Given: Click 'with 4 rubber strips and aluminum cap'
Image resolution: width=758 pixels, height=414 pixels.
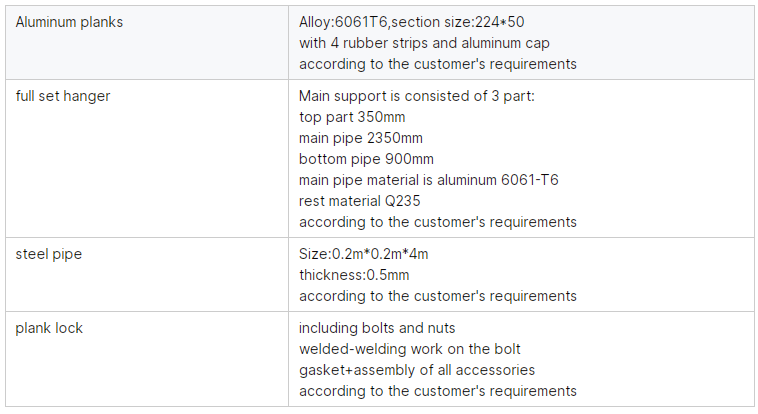Looking at the screenshot, I should (x=424, y=44).
